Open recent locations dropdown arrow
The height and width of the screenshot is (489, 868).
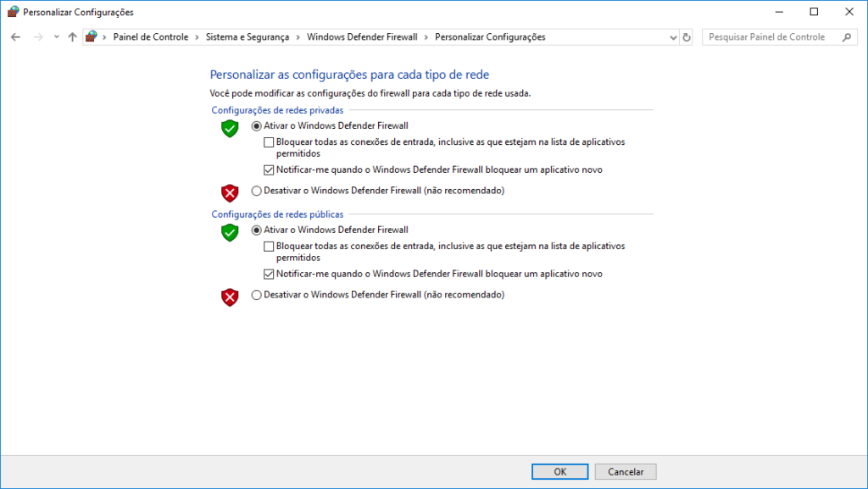point(57,37)
